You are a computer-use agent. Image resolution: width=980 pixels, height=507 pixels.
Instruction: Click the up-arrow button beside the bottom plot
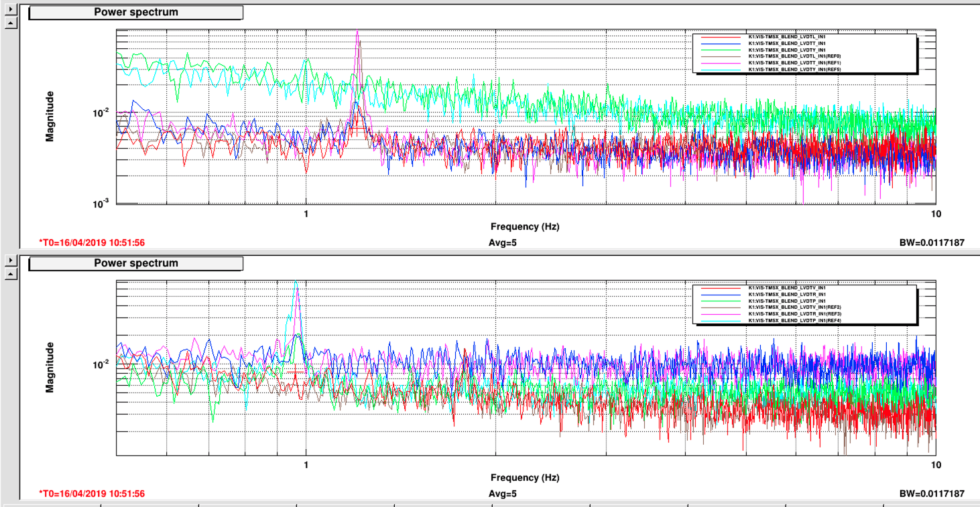click(10, 275)
